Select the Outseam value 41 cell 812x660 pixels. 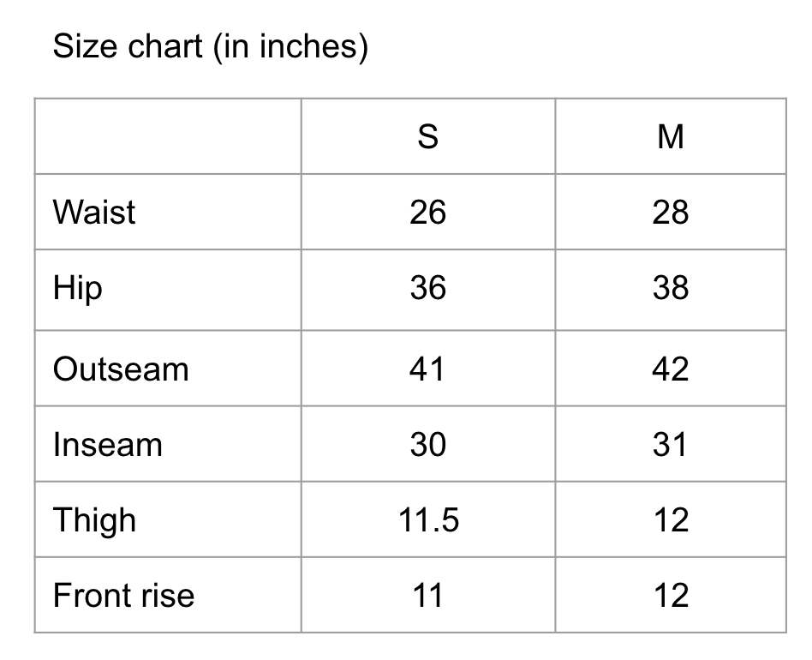pos(427,369)
